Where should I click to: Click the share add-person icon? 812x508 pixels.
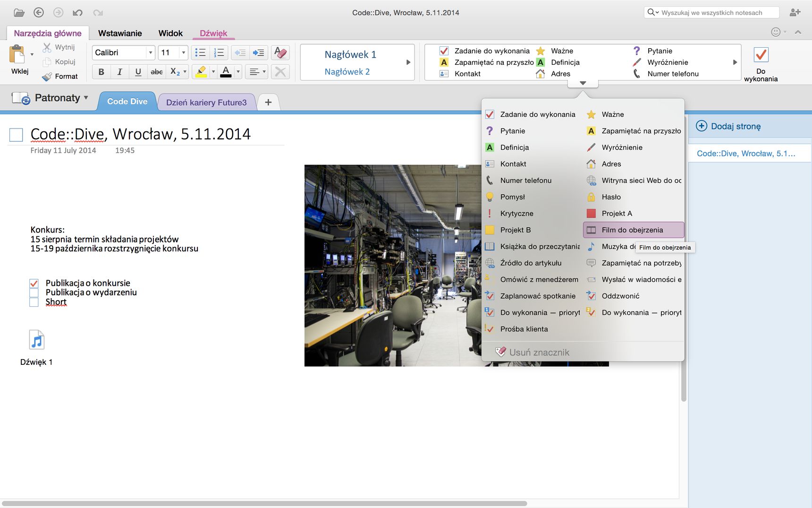coord(795,13)
